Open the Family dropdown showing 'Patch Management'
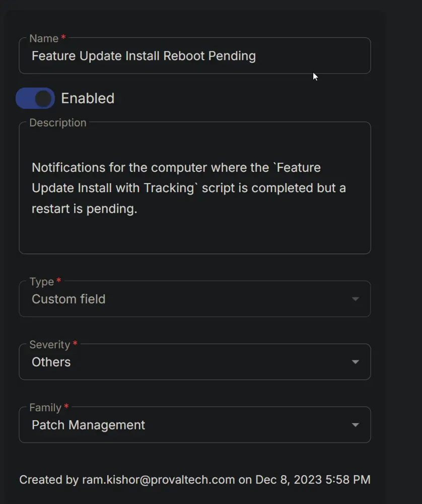Image resolution: width=422 pixels, height=504 pixels. [195, 425]
